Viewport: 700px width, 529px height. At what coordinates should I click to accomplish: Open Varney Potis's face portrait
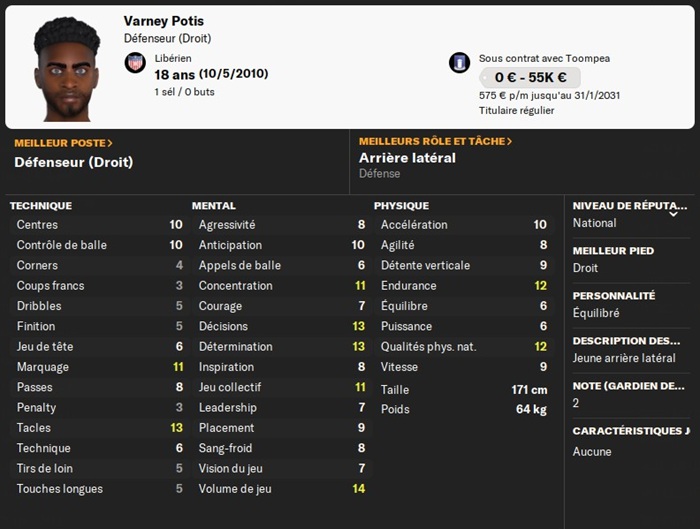(67, 68)
